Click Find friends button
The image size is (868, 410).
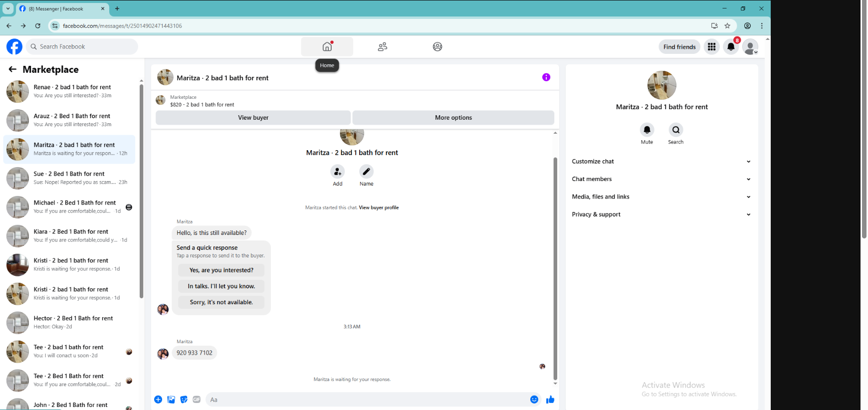click(x=679, y=47)
